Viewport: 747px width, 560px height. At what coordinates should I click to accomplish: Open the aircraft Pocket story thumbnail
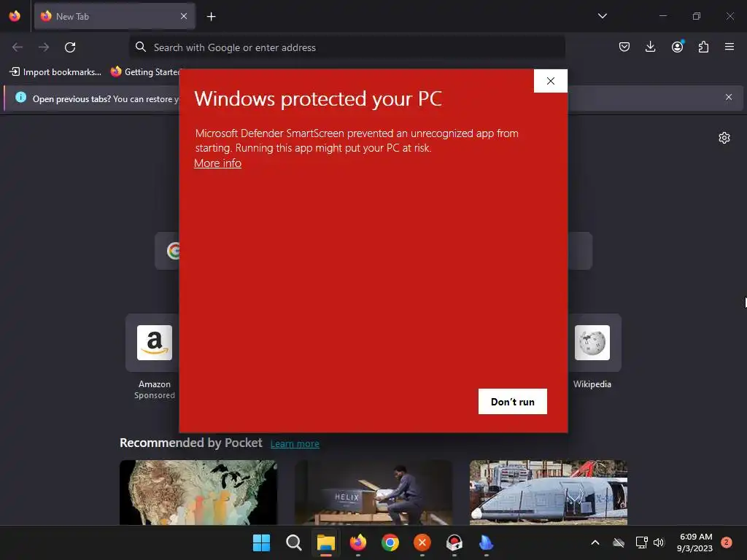549,492
